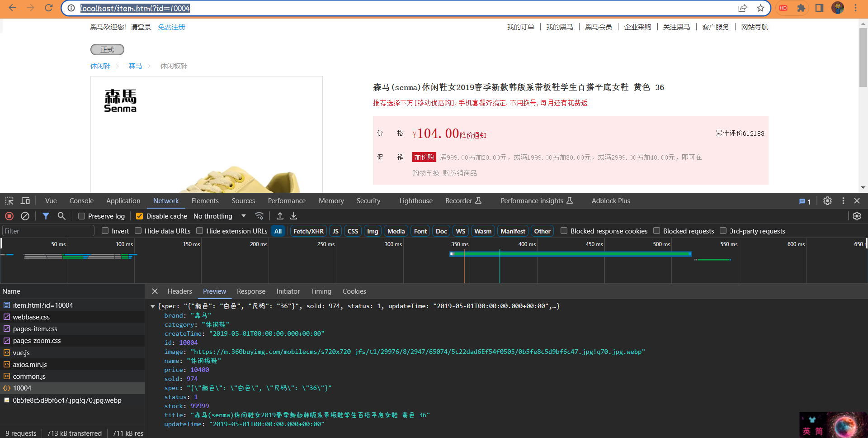This screenshot has height=438, width=868.
Task: Open the issues counter badge
Action: coord(805,201)
